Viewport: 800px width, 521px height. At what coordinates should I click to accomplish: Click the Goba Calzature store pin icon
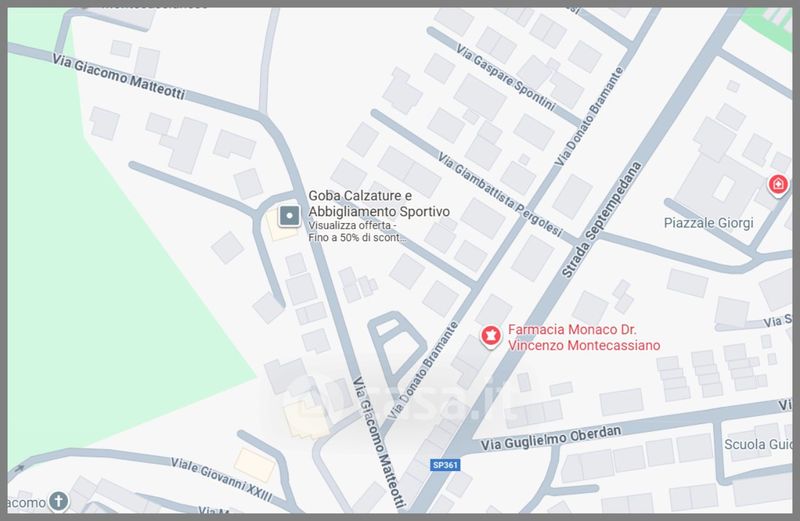pyautogui.click(x=289, y=216)
